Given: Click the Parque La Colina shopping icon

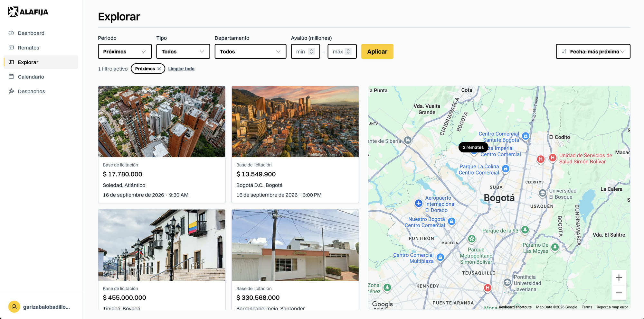Looking at the screenshot, I should 506,169.
